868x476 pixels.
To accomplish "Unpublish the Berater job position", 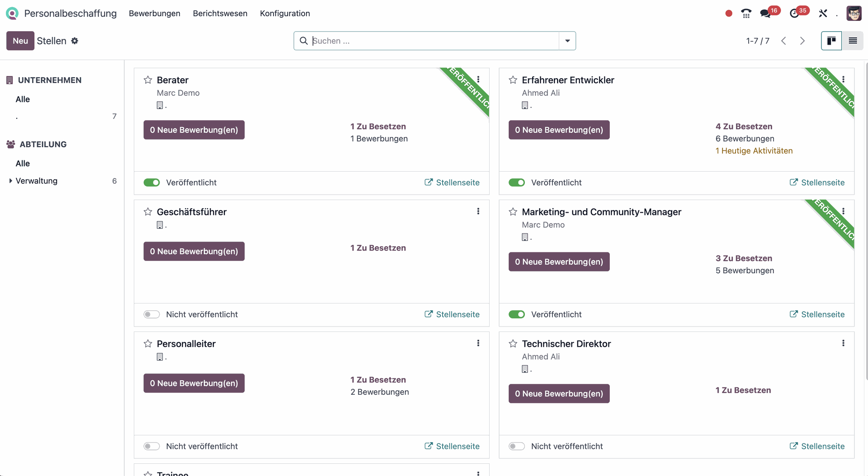I will point(152,182).
